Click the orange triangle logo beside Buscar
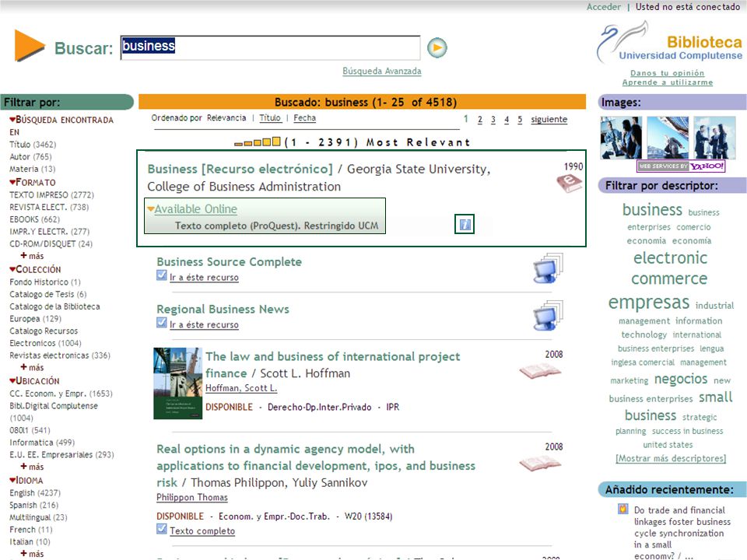The image size is (747, 560). point(29,46)
